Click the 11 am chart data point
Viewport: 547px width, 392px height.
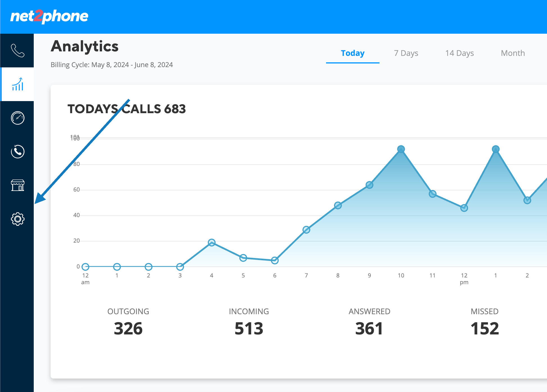tap(433, 194)
